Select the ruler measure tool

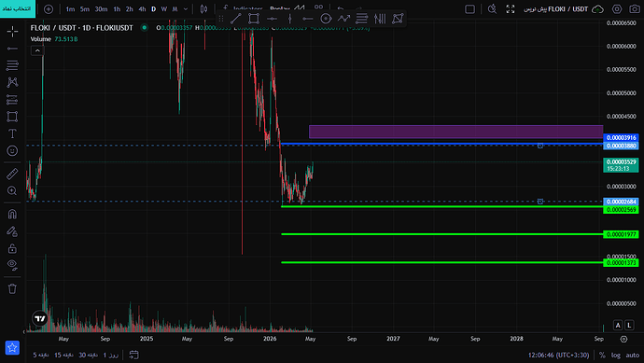12,174
